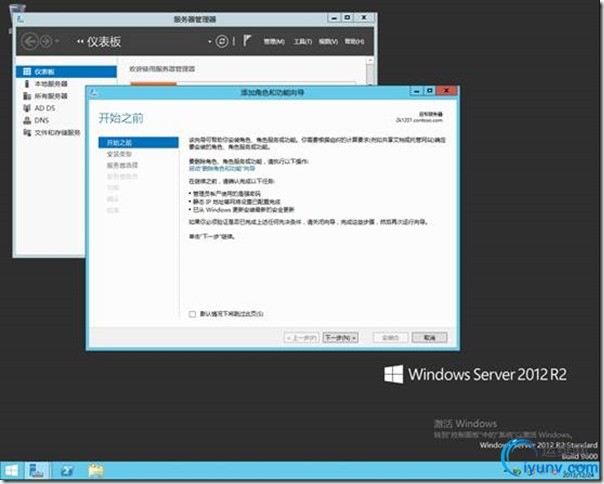
Task: Click the 仪表板 breadcrumb title in header
Action: (104, 41)
